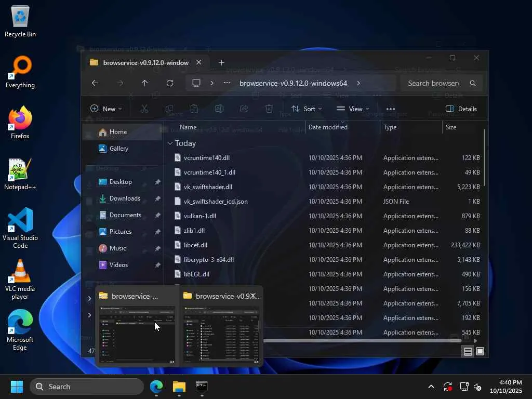Open Microsoft Edge desktop shortcut

[20, 330]
